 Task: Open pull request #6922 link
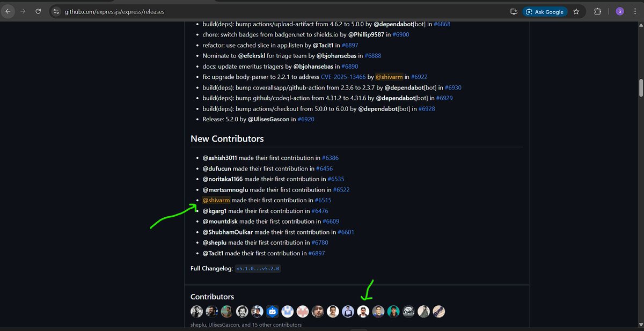pos(419,77)
